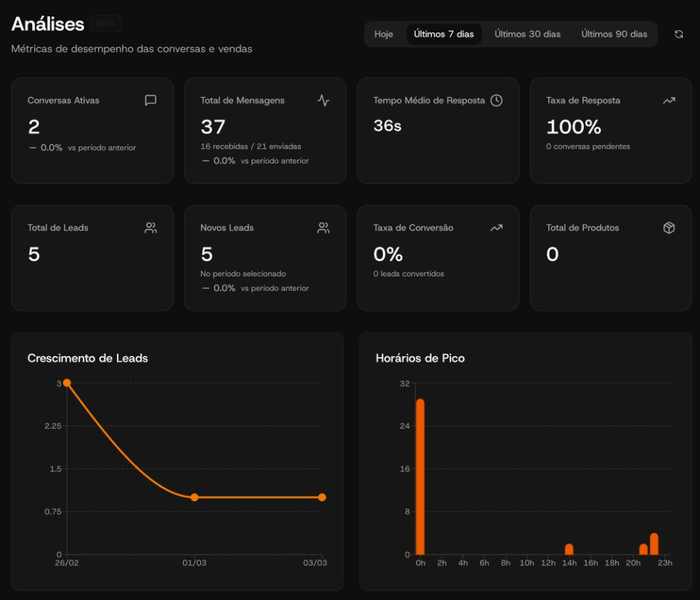Keep Últimos 7 dias period selected

tap(444, 34)
